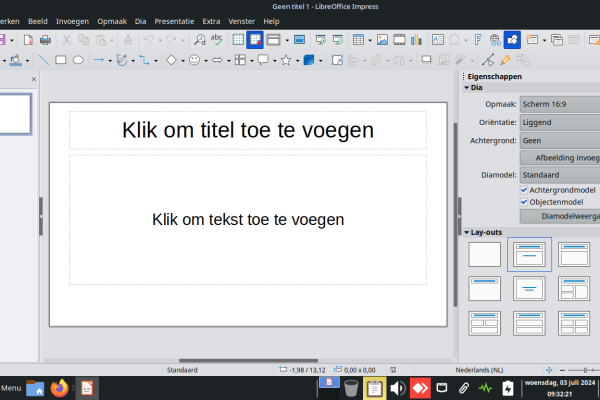Viewport: 600px width, 400px height.
Task: Insert a table via toolbar icon
Action: 358,40
